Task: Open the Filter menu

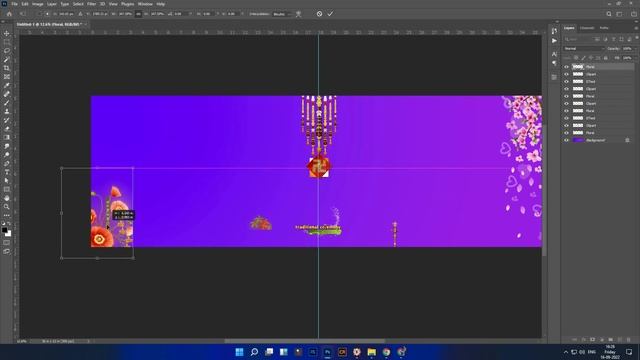Action: click(x=91, y=4)
